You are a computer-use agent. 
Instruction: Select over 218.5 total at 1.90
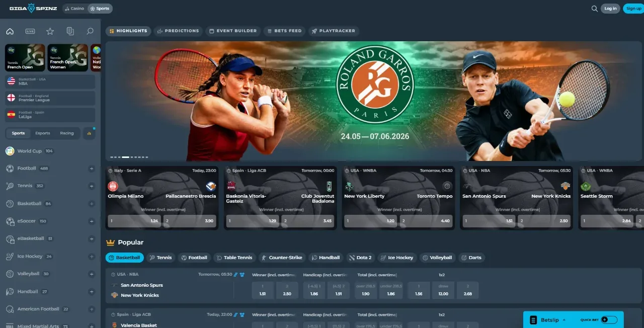(365, 290)
